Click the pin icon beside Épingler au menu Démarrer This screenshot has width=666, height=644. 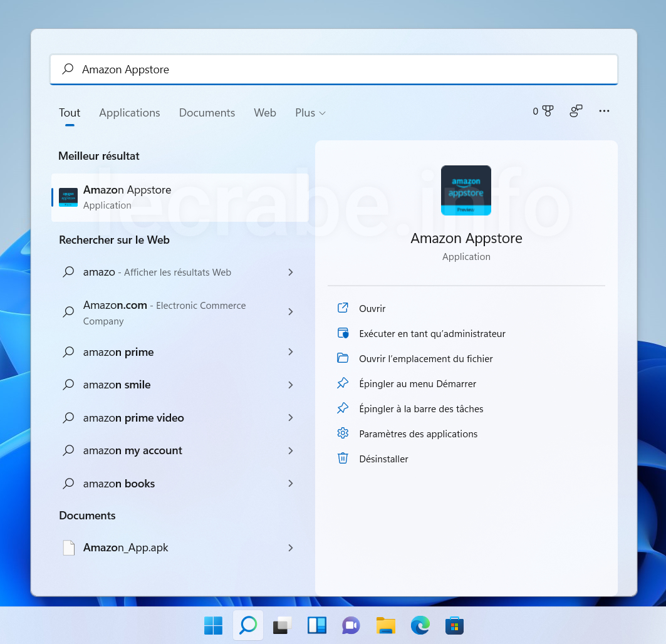coord(343,383)
